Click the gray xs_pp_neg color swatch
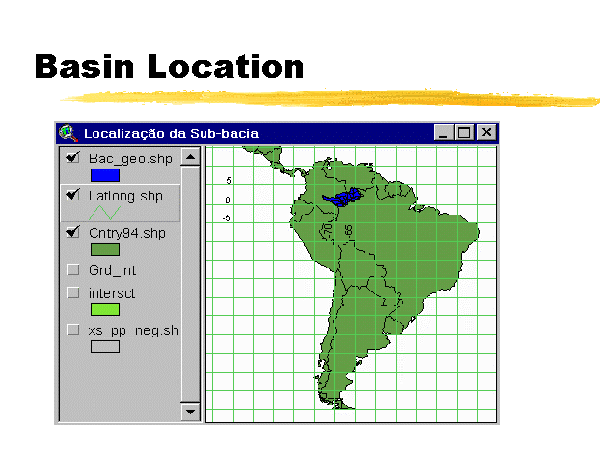This screenshot has height=450, width=600. tap(105, 346)
